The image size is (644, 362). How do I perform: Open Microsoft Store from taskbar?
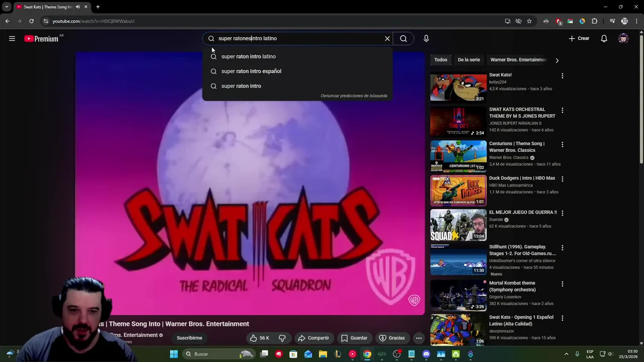pos(293,354)
